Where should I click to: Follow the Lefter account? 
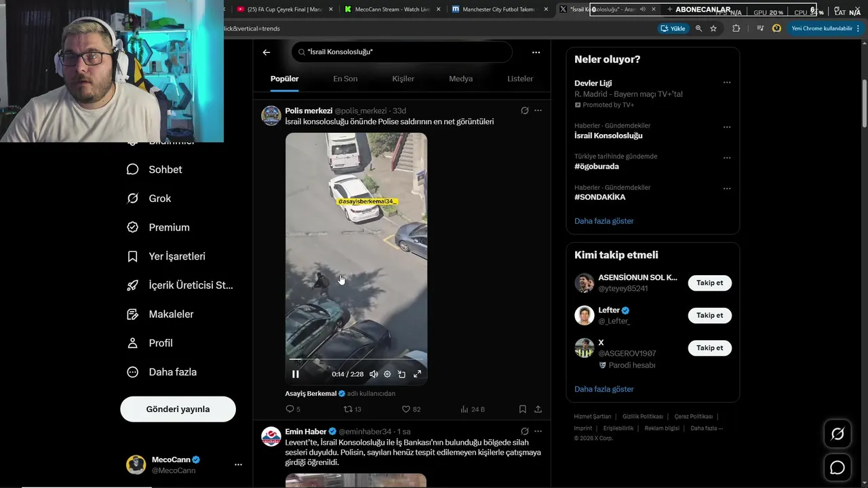[x=710, y=315]
